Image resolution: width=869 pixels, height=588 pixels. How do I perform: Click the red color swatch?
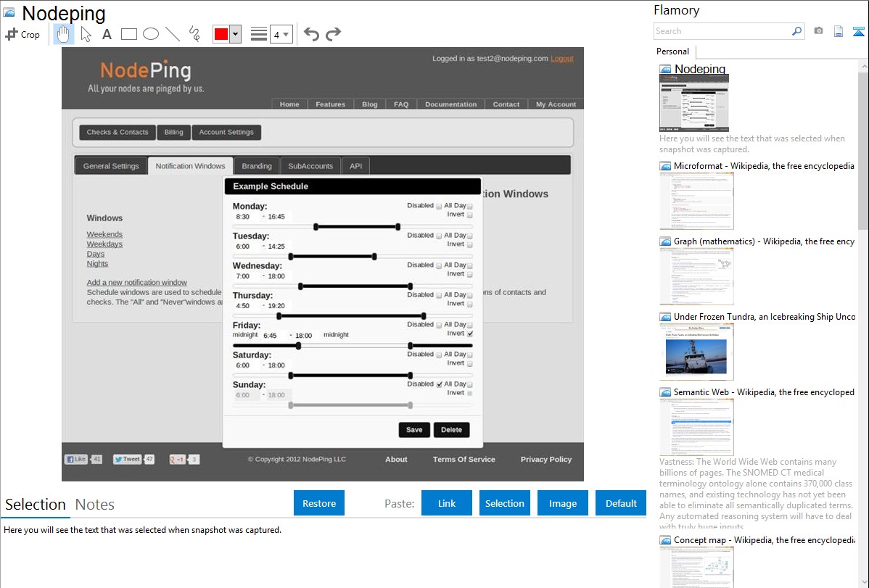coord(221,34)
